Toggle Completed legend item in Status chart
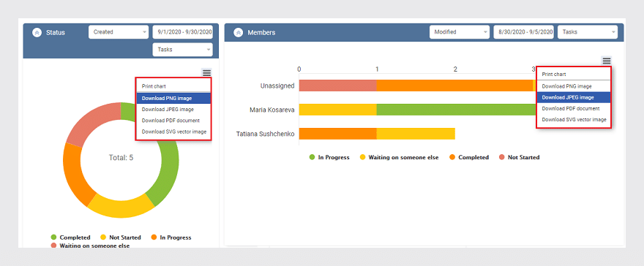This screenshot has height=266, width=644. click(71, 237)
